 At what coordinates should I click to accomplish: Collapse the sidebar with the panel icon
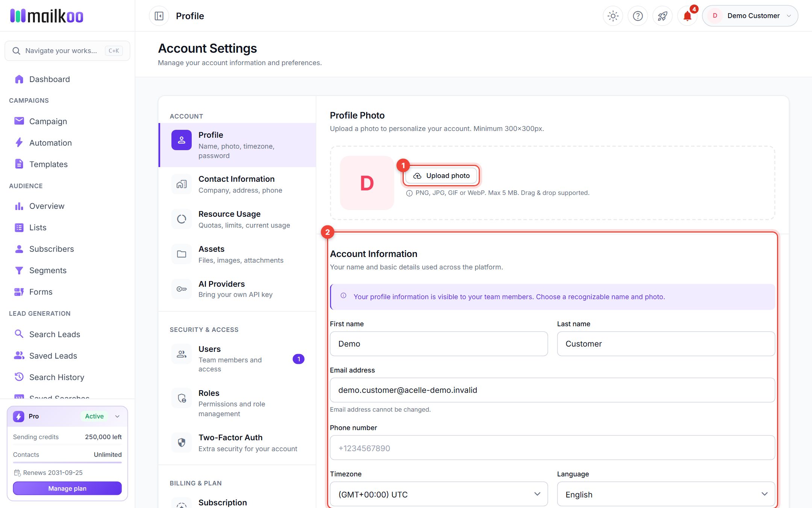(x=159, y=16)
